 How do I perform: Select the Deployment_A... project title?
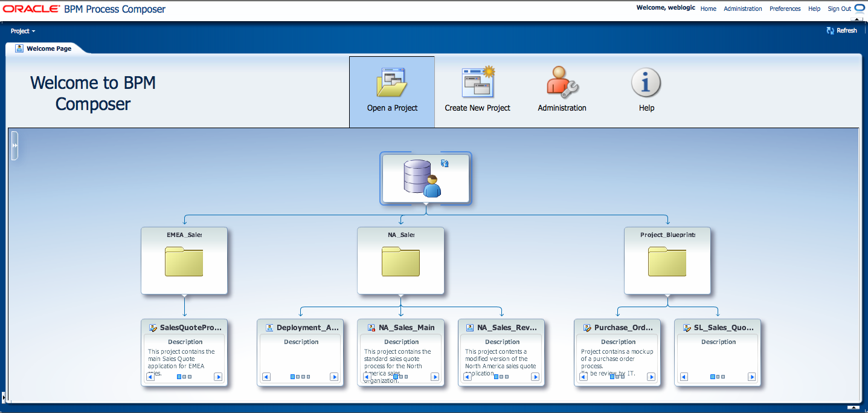click(x=308, y=328)
